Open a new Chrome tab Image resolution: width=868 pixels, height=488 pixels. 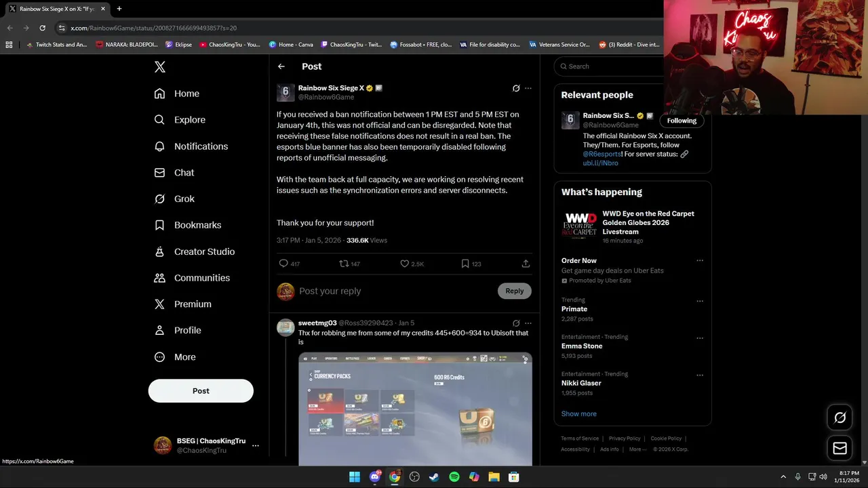pyautogui.click(x=119, y=9)
